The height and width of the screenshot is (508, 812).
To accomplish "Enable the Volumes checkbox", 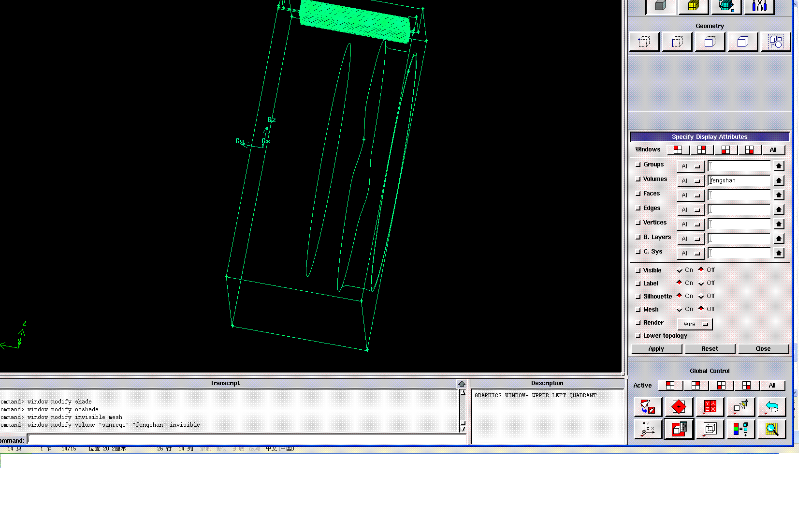I will (x=638, y=179).
